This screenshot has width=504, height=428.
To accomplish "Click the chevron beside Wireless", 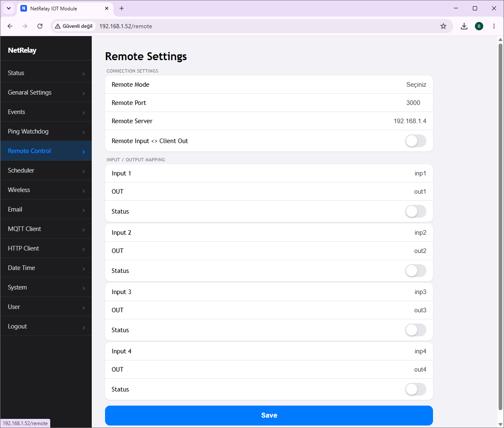I will pyautogui.click(x=83, y=191).
